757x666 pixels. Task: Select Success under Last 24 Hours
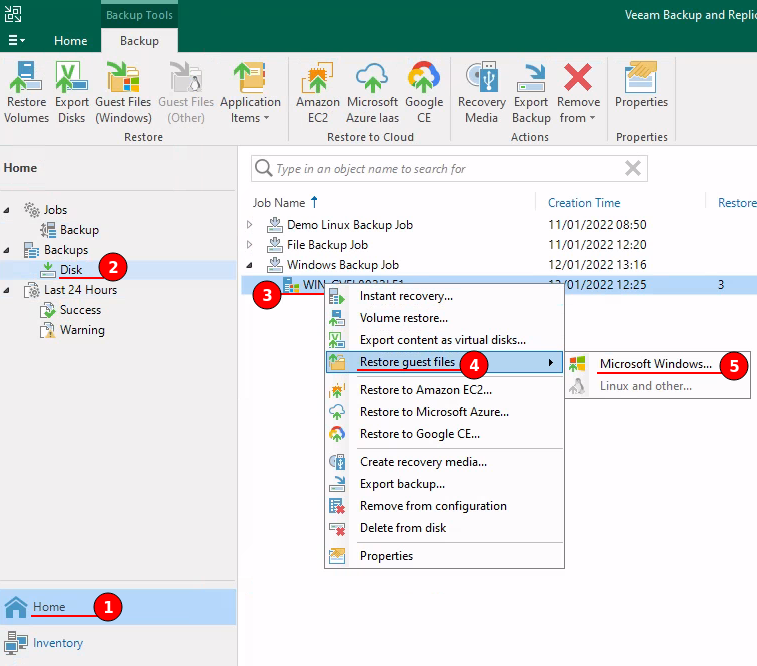(x=80, y=310)
